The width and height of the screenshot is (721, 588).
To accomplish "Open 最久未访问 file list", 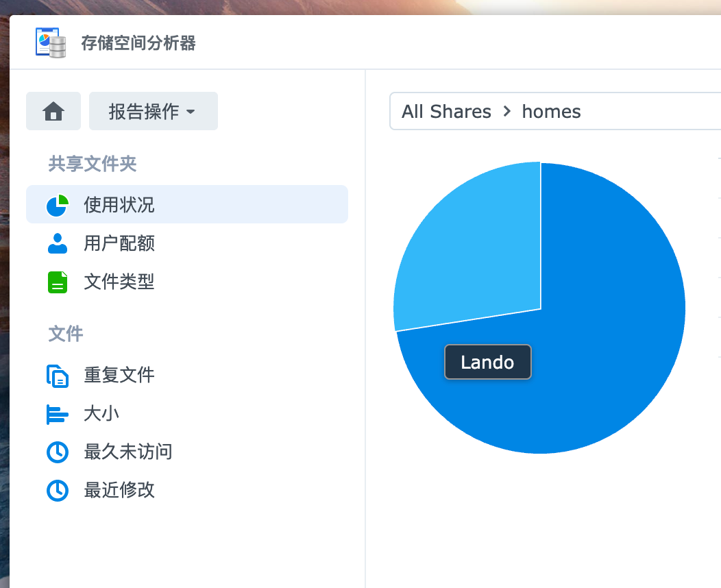I will [x=128, y=452].
